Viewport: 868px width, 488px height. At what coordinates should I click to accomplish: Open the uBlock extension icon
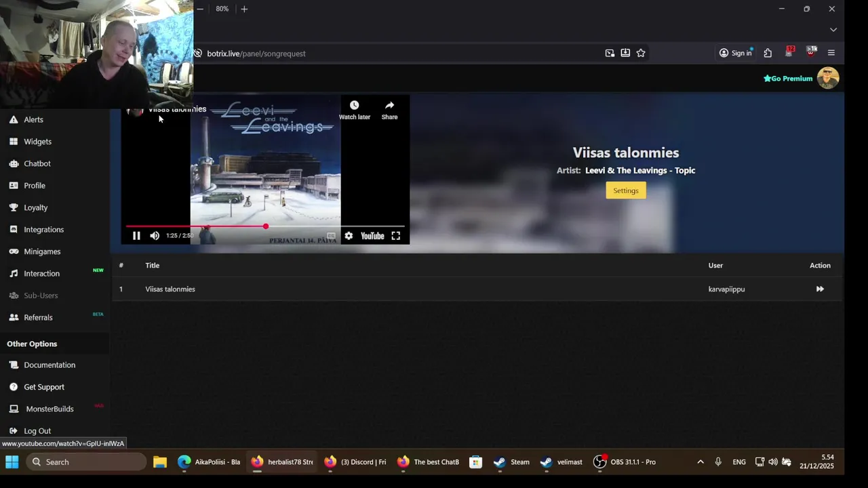pos(811,52)
